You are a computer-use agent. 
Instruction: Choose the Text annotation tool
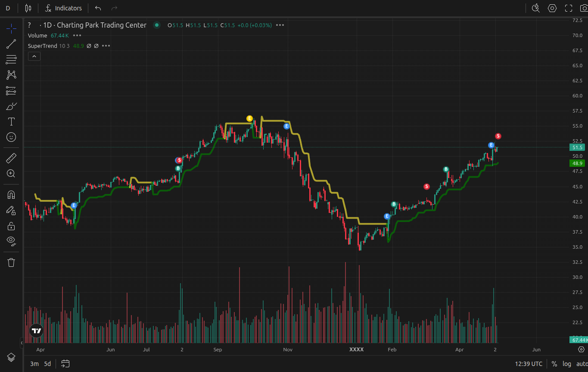point(11,122)
